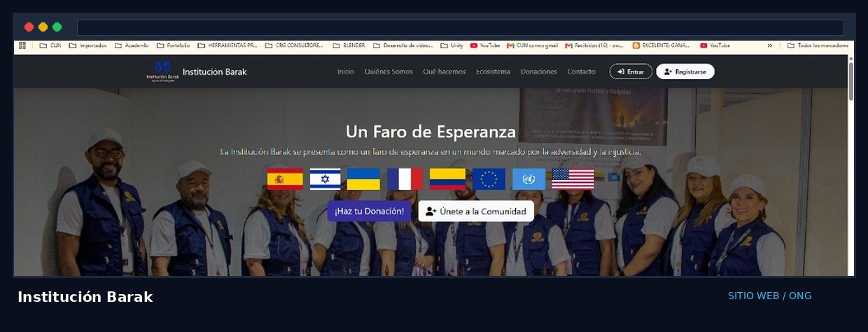Click the Únete a la Comunidad button

(476, 211)
